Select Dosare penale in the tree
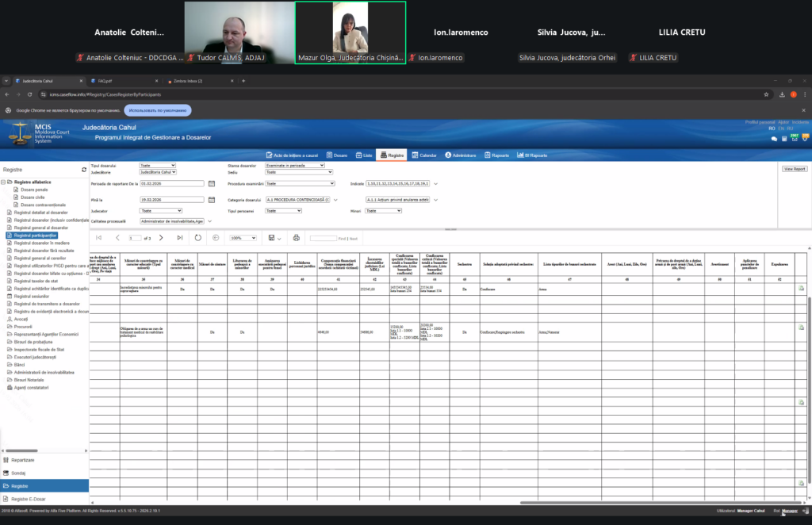The height and width of the screenshot is (525, 812). coord(35,190)
